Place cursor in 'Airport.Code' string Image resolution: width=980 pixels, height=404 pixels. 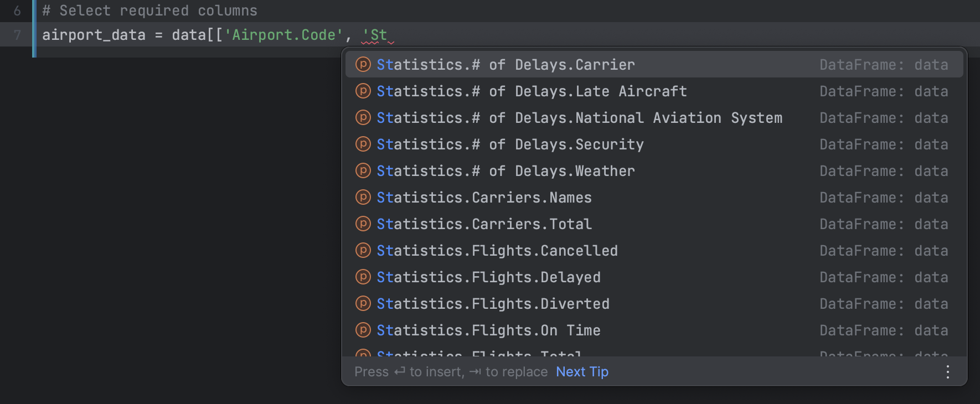click(283, 35)
